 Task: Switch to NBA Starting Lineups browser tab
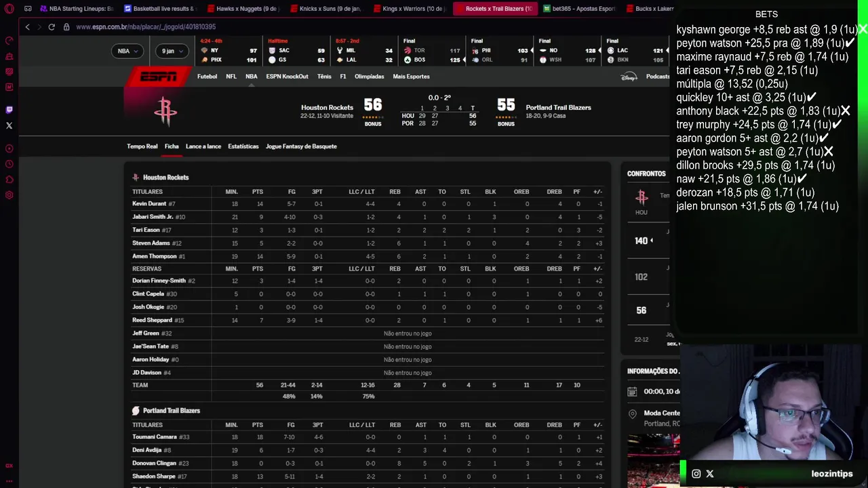[77, 9]
